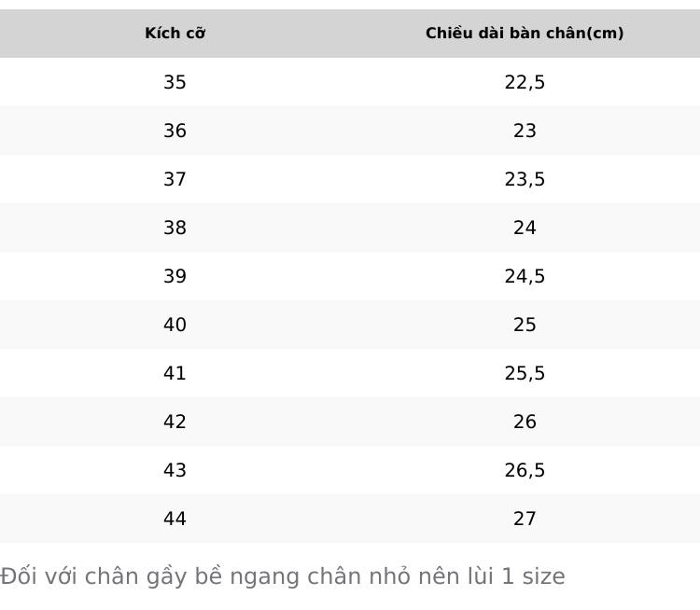Select size 35 cell

[x=175, y=82]
